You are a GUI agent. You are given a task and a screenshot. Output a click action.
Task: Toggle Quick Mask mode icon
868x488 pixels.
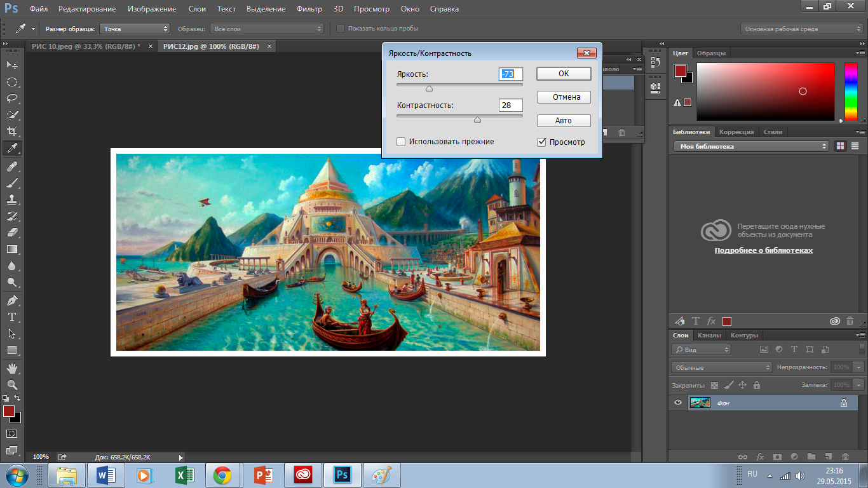pyautogui.click(x=11, y=433)
